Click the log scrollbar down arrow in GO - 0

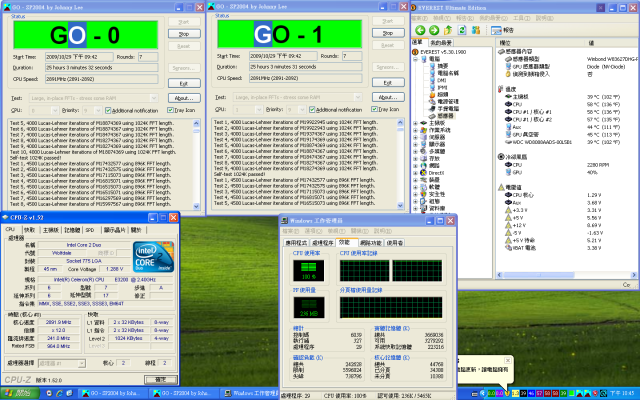196,207
